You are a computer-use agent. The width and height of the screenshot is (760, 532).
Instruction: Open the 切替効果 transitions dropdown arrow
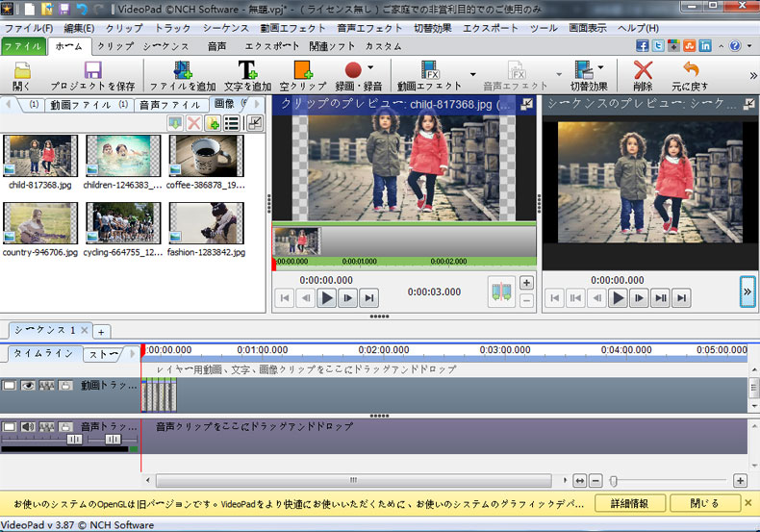coord(602,68)
